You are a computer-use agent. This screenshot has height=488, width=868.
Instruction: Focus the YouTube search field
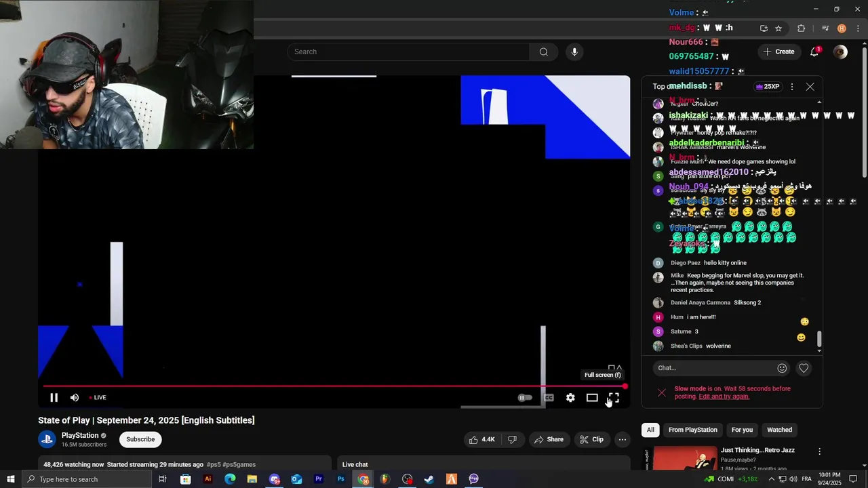[408, 52]
